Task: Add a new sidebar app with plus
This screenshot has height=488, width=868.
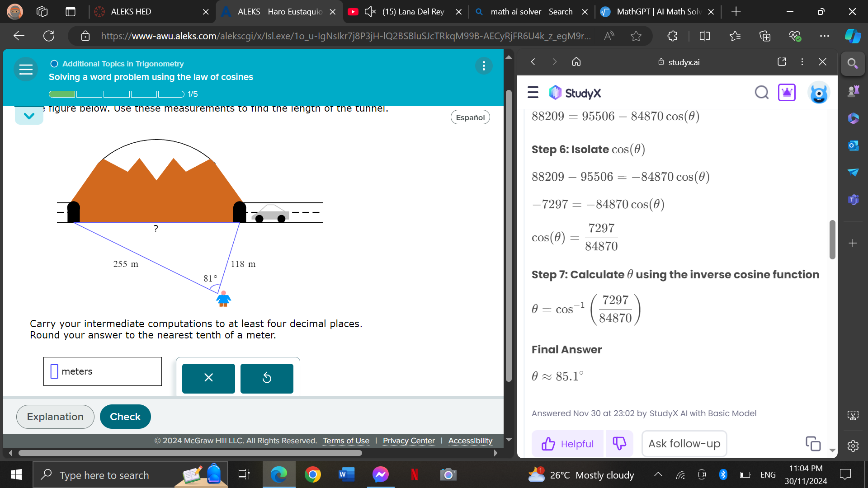Action: [x=853, y=244]
